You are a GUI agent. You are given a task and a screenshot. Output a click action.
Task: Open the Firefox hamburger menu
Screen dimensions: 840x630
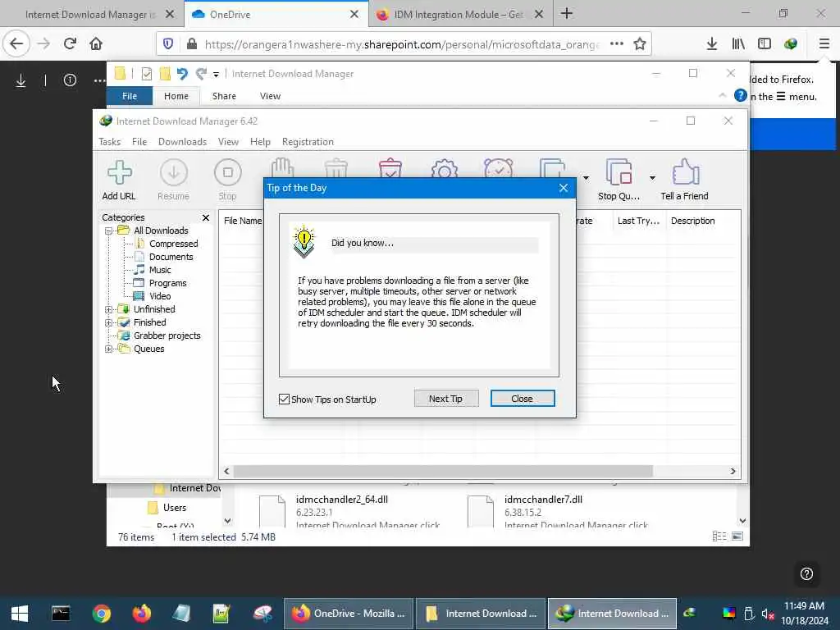pyautogui.click(x=824, y=44)
